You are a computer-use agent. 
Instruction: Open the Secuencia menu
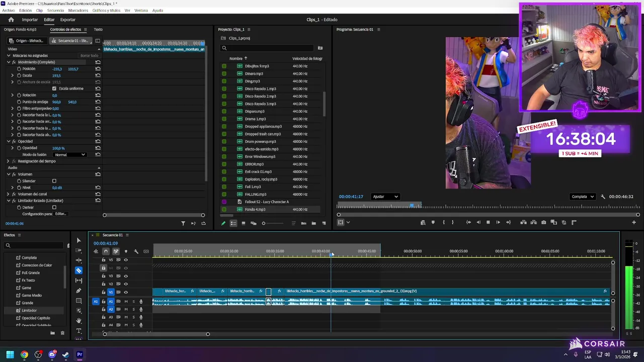click(x=55, y=11)
